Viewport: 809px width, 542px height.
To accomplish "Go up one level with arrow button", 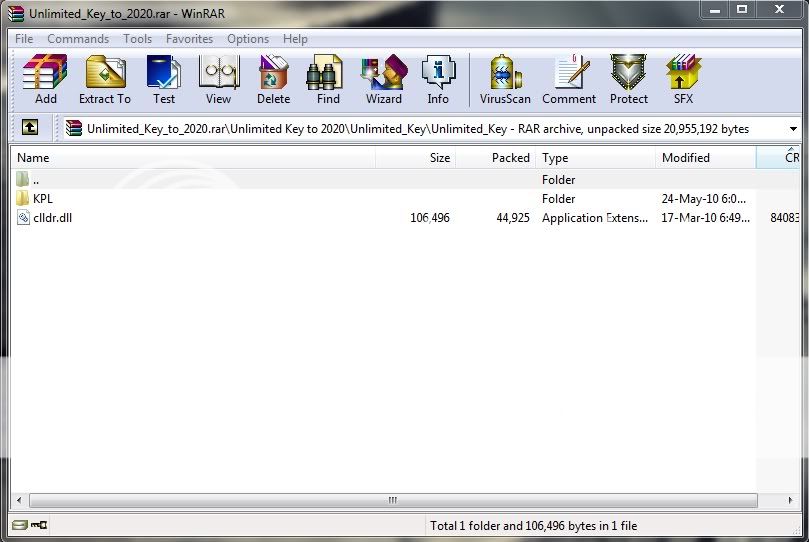I will [30, 127].
